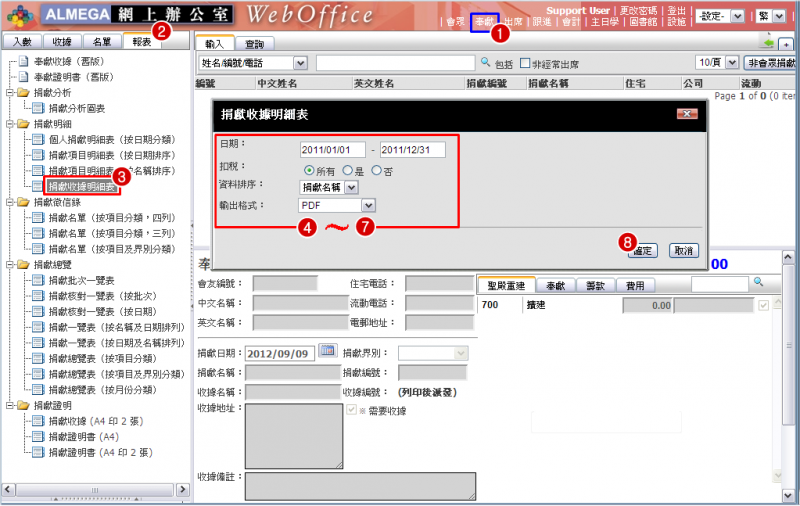Open the 會計 module link
Viewport: 800px width, 506px height.
pyautogui.click(x=571, y=22)
